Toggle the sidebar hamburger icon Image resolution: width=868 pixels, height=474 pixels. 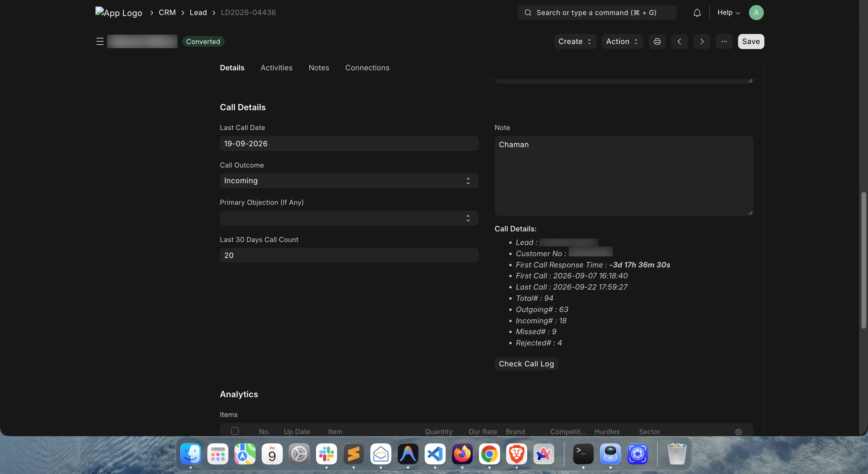tap(100, 41)
